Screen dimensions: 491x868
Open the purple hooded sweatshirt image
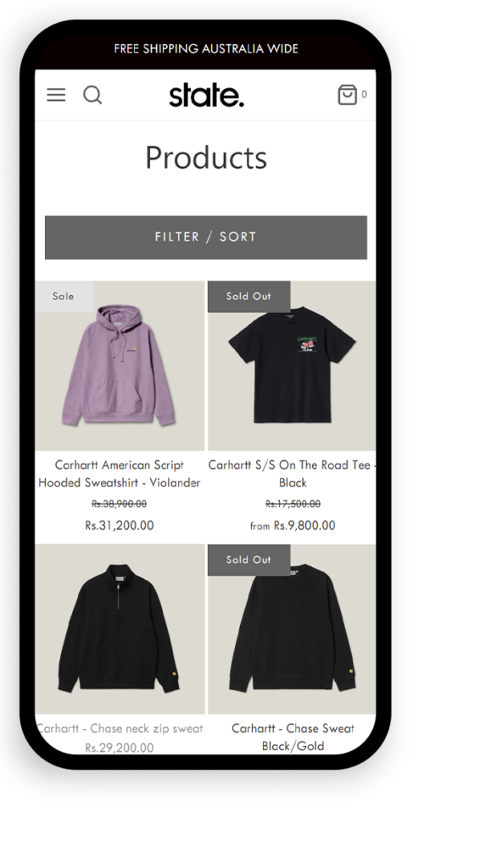(120, 365)
